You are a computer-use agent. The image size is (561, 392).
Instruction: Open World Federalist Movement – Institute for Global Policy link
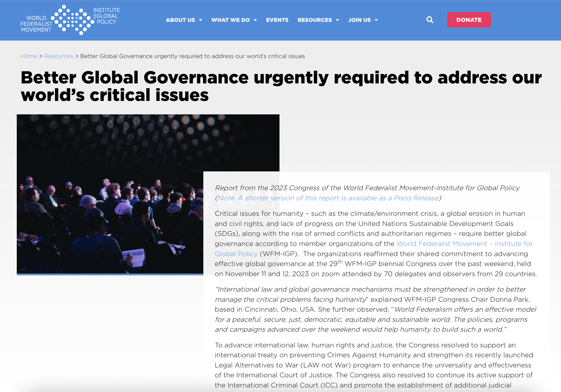pos(374,249)
